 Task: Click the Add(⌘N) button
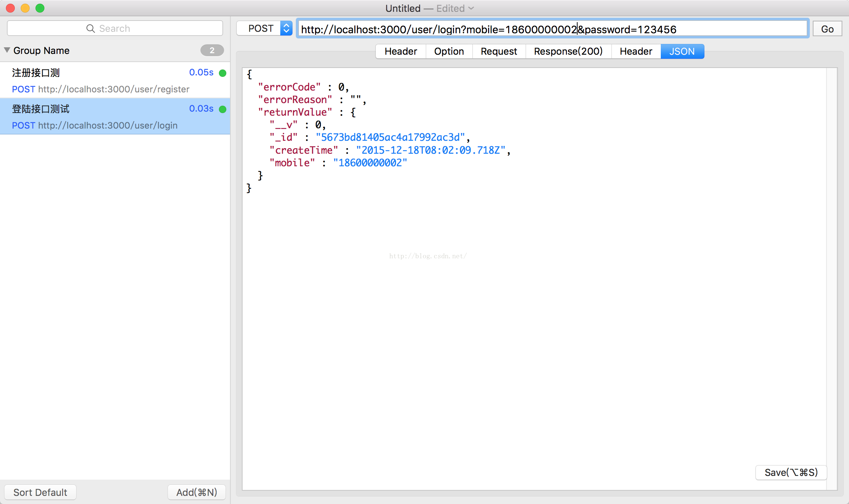point(197,492)
